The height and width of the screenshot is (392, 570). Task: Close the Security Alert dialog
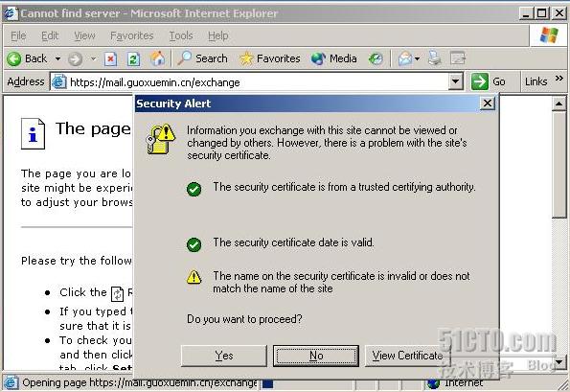click(487, 104)
